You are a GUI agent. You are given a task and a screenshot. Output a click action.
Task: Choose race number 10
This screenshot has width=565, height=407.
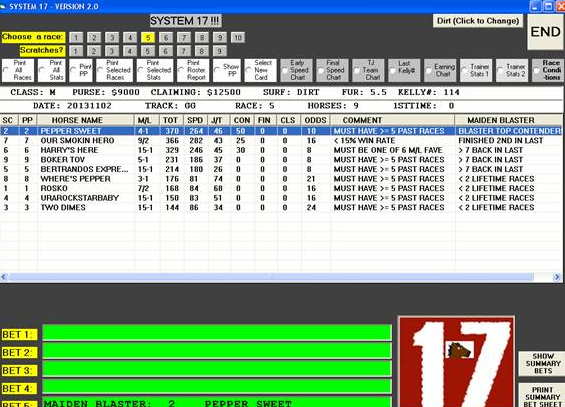point(238,37)
